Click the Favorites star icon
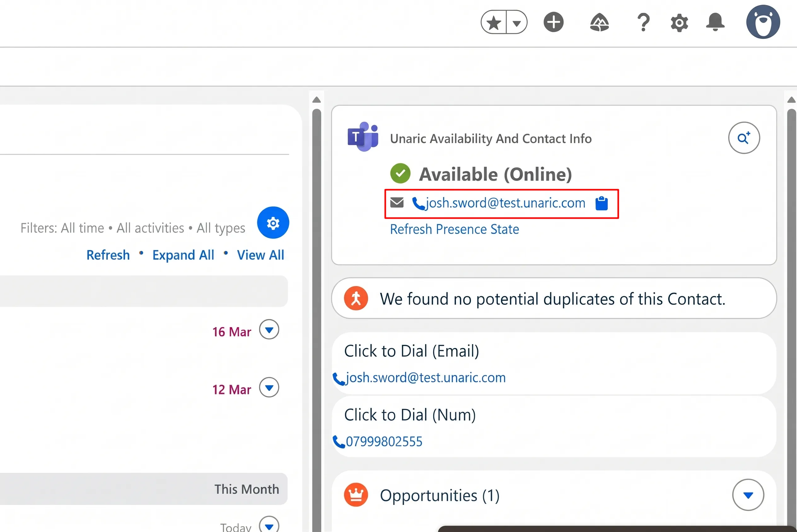 pos(494,22)
